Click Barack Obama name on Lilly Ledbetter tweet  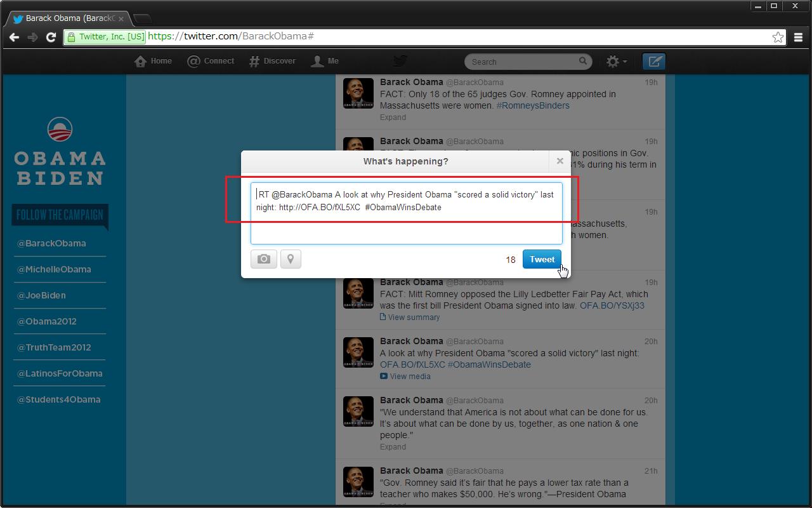411,282
